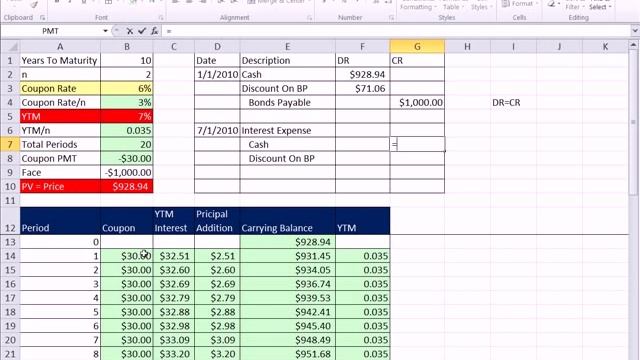Image resolution: width=640 pixels, height=360 pixels.
Task: Click the Discount On BP debit $71.06
Action: click(x=362, y=89)
